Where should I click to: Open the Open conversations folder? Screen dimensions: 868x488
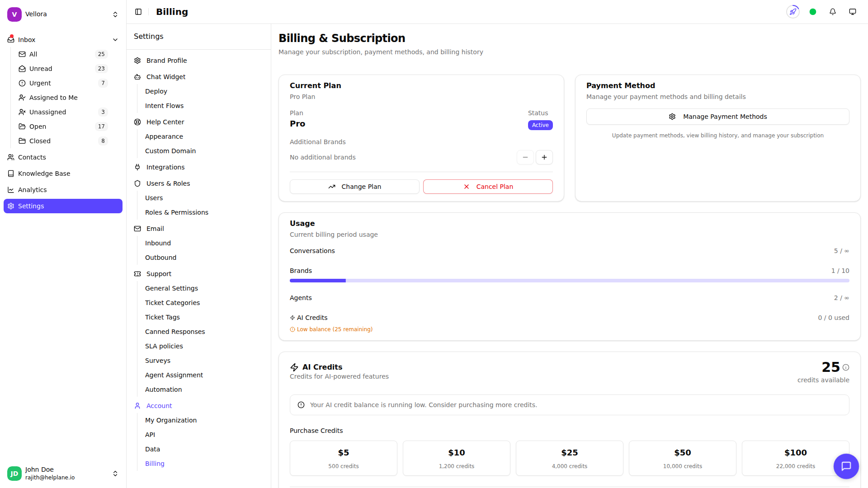point(63,127)
